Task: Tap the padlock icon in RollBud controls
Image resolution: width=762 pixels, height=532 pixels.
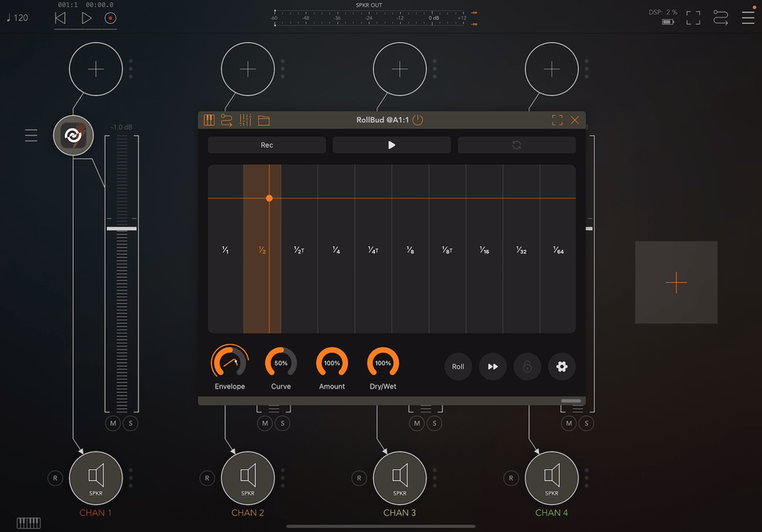Action: pyautogui.click(x=527, y=367)
